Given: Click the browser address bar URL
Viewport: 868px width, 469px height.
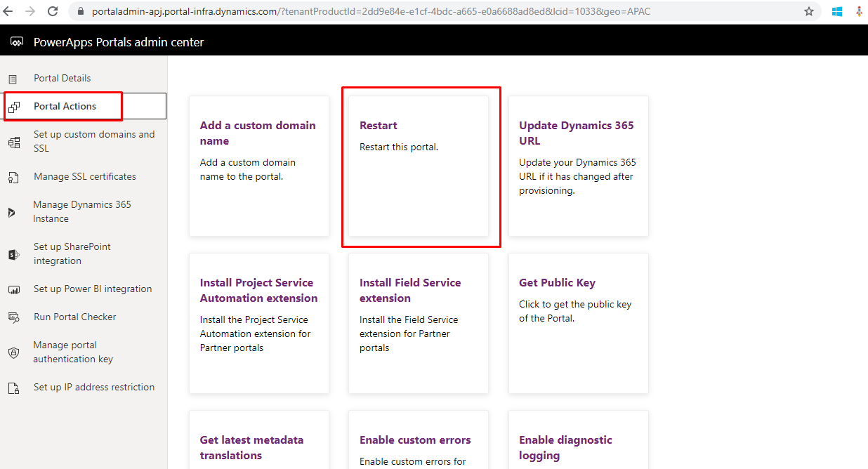Looking at the screenshot, I should coord(371,12).
